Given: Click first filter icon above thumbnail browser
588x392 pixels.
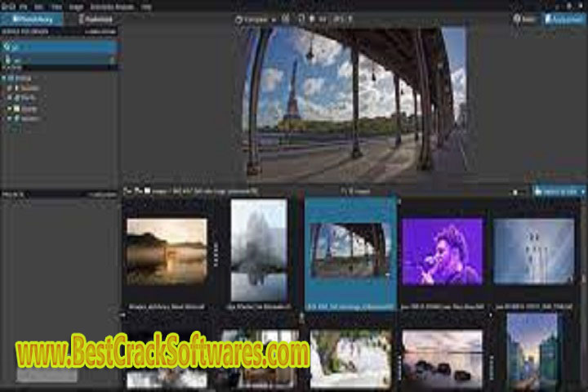Looking at the screenshot, I should [127, 191].
